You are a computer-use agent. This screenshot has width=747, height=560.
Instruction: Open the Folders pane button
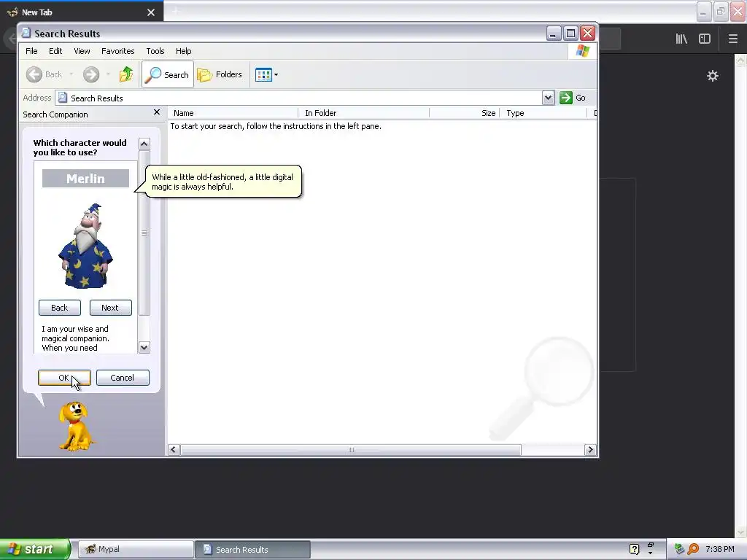220,74
